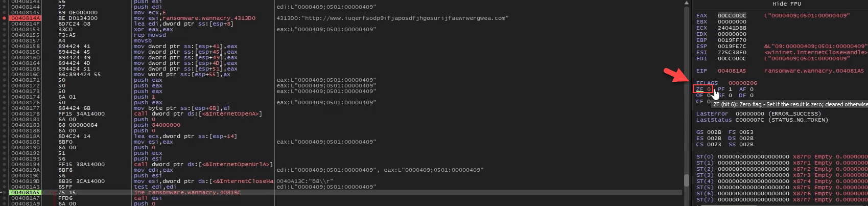Toggle the ZF zero flag value
The image size is (868, 206).
709,89
